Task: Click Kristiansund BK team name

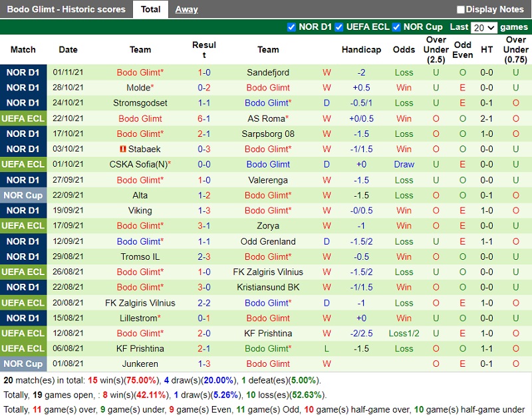Action: 268,287
